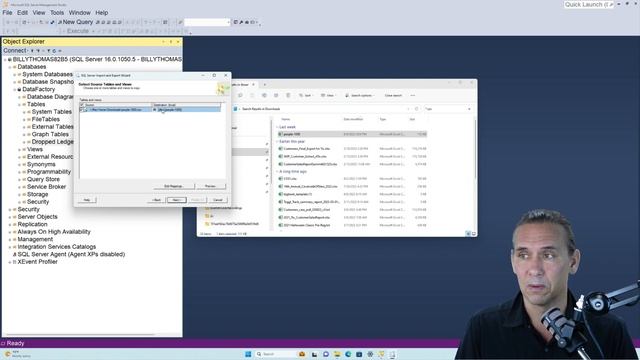The width and height of the screenshot is (640, 360).
Task: Select the Query Store folder icon
Action: (24, 180)
